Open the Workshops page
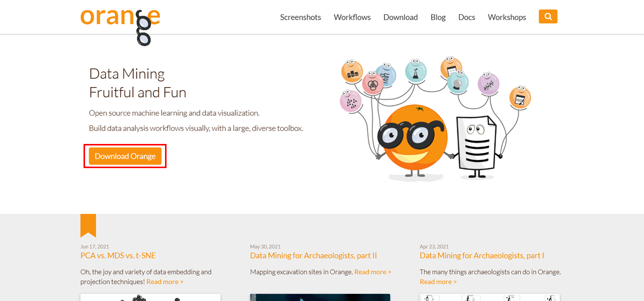Image resolution: width=644 pixels, height=301 pixels. (507, 17)
